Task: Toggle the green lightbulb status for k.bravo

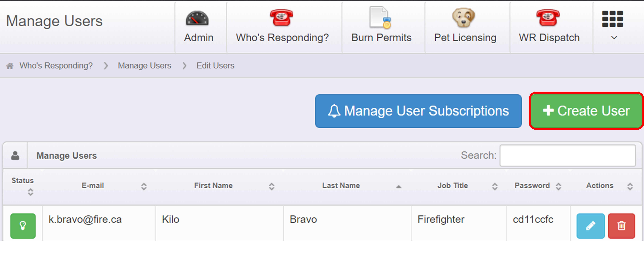Action: pos(23,226)
